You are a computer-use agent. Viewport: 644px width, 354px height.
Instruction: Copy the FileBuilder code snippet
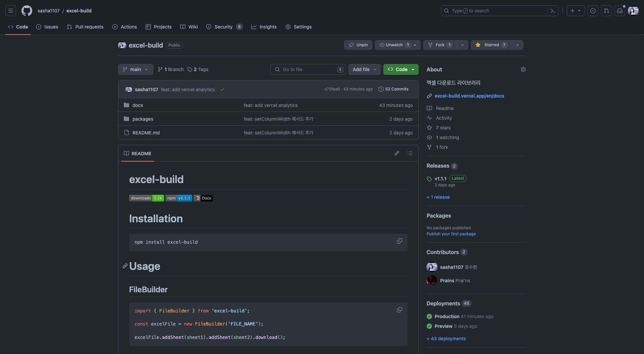(x=399, y=310)
